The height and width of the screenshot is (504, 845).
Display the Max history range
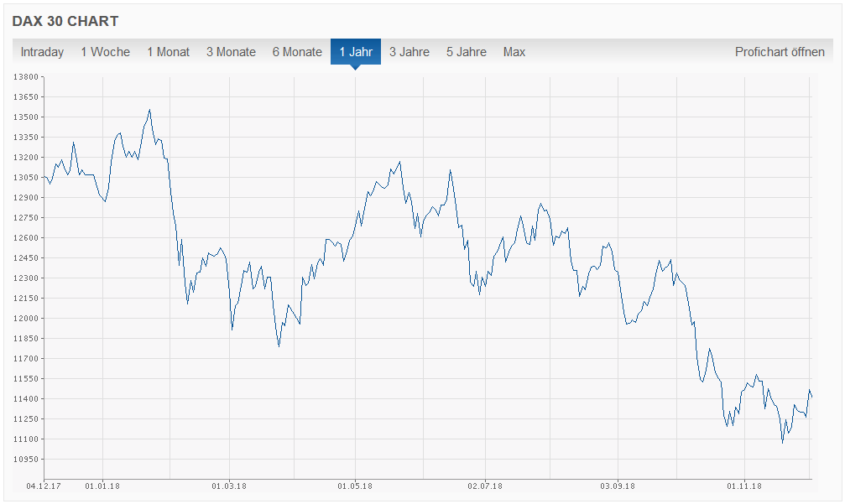click(x=514, y=52)
